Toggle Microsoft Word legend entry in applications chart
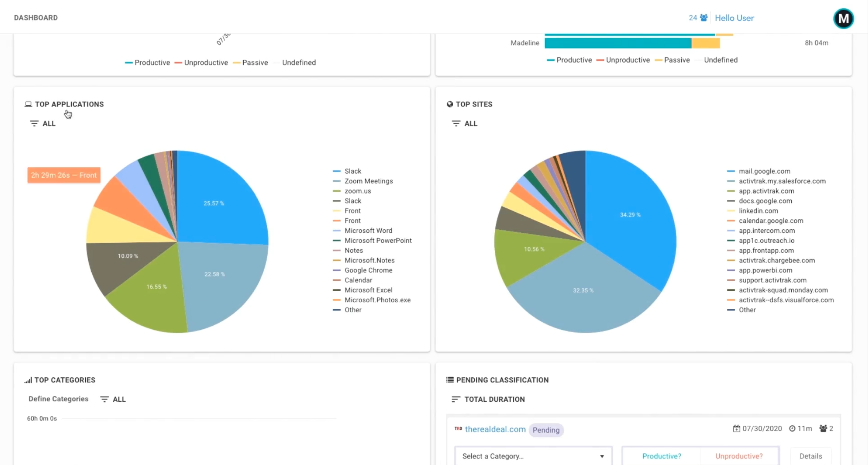 (368, 231)
